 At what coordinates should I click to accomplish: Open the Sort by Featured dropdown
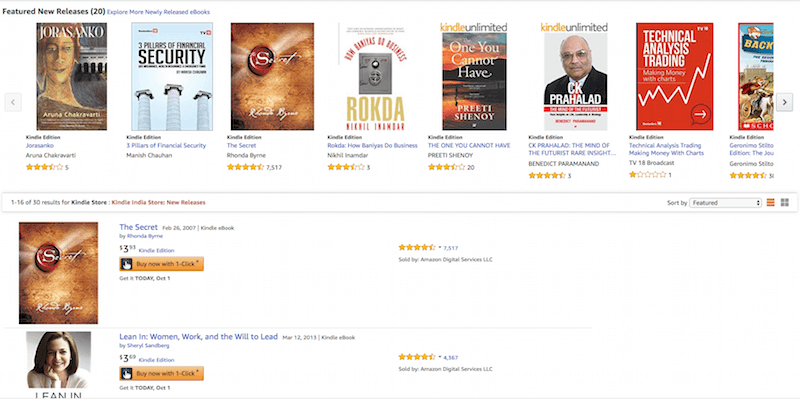725,203
